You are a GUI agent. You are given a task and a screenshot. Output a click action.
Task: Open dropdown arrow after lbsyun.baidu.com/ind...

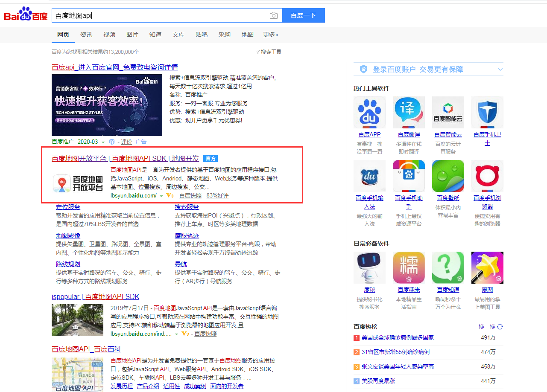176,334
